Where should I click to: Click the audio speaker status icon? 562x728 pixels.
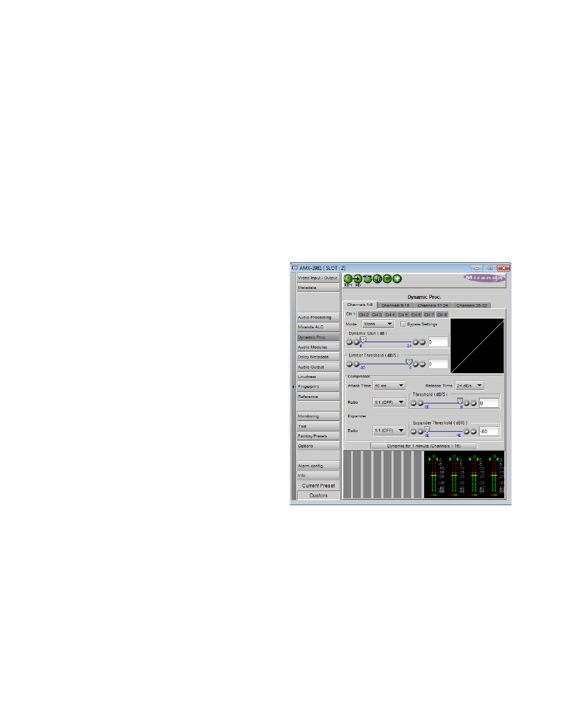pyautogui.click(x=377, y=279)
